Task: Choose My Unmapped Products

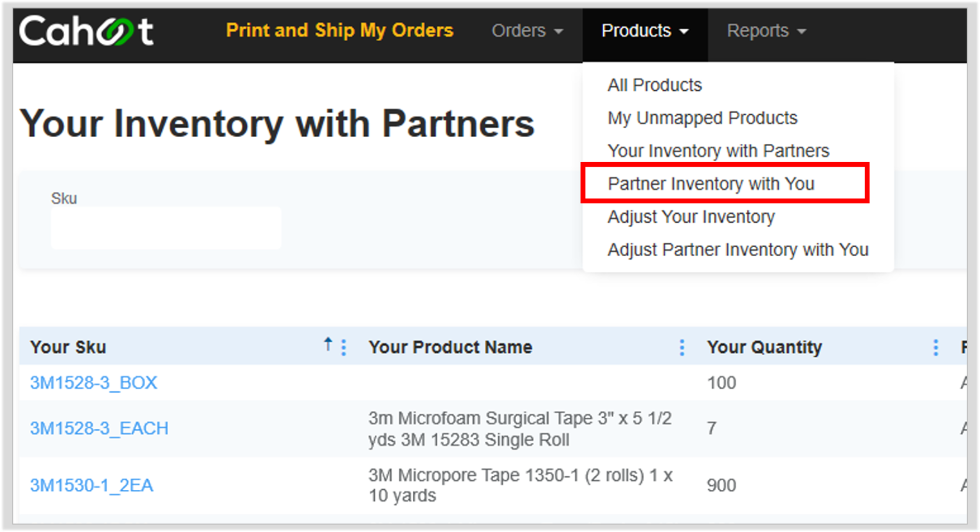Action: point(702,118)
